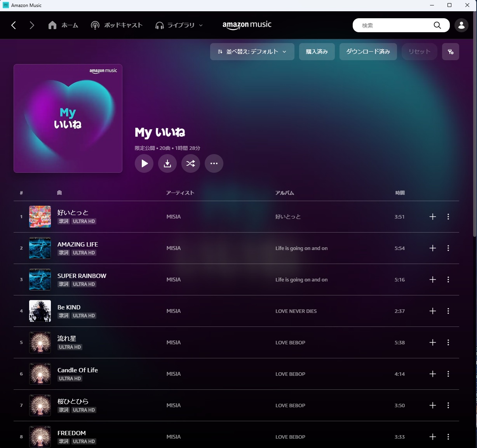
Task: Toggle the ダウンロード済み filter
Action: click(x=368, y=52)
